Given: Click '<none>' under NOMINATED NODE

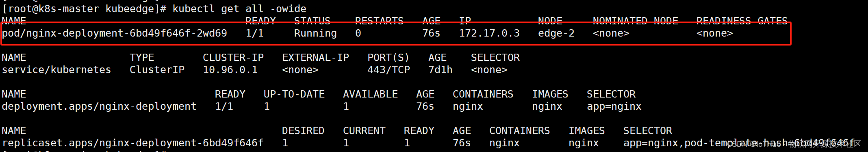Looking at the screenshot, I should [x=611, y=33].
